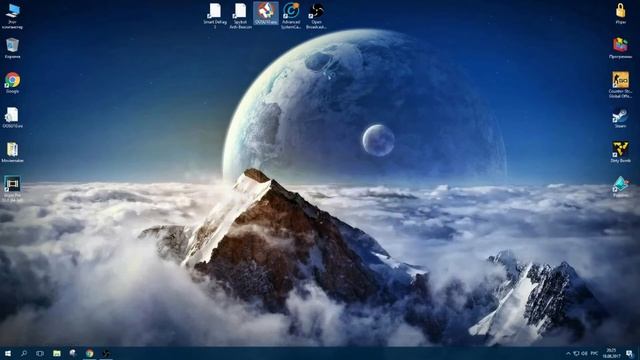The image size is (640, 360).
Task: Switch to Chrome in the taskbar
Action: [x=89, y=353]
